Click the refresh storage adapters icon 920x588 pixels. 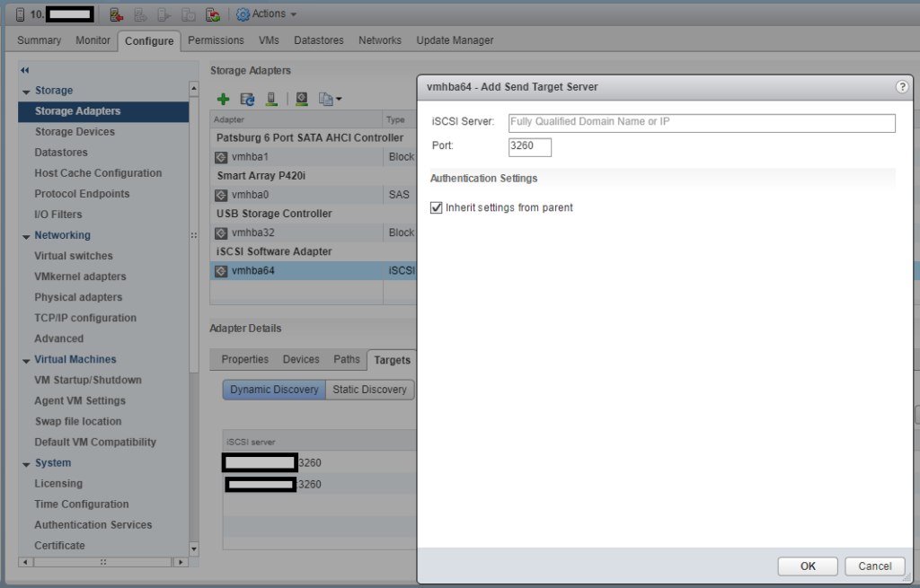247,99
